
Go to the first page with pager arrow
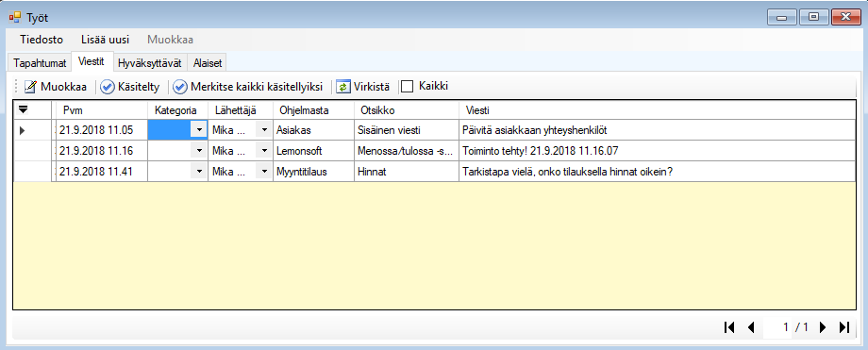[x=729, y=327]
